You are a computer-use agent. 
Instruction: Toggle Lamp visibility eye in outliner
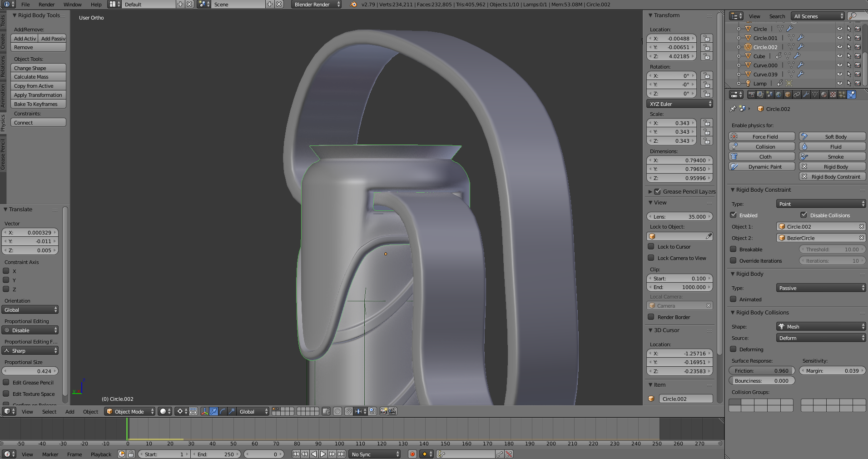tap(839, 84)
